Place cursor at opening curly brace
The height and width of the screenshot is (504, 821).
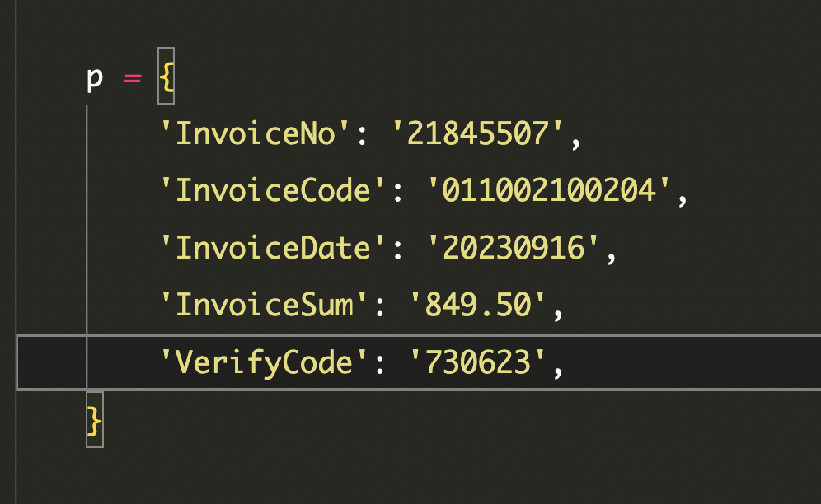point(167,77)
